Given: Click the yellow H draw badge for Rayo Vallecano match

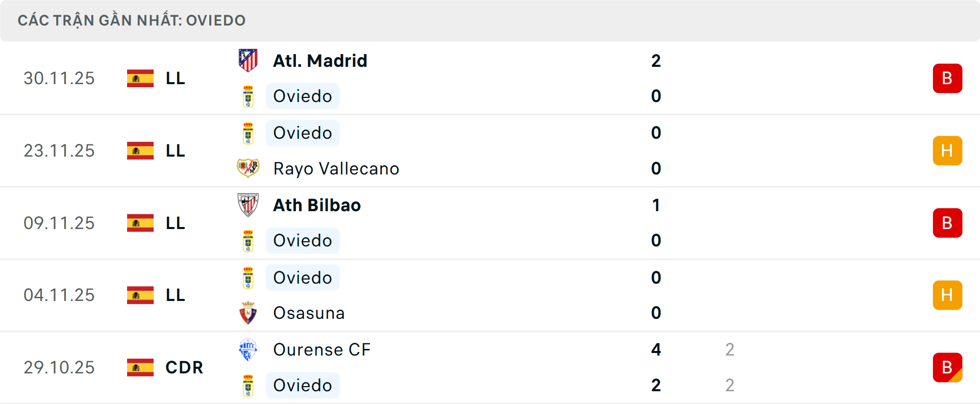Looking at the screenshot, I should 948,150.
